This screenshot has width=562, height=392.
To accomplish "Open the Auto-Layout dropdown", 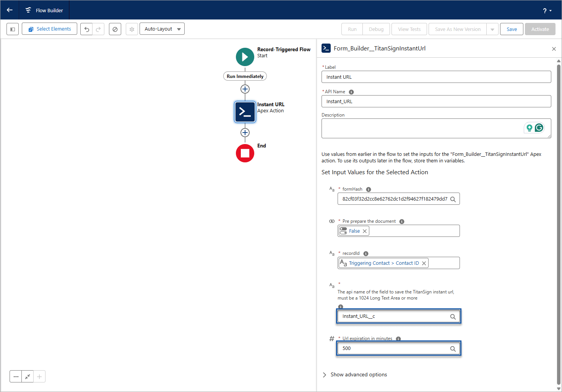I will 162,29.
